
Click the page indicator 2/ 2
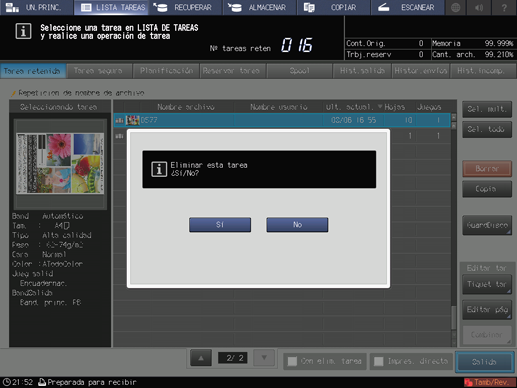click(x=232, y=358)
